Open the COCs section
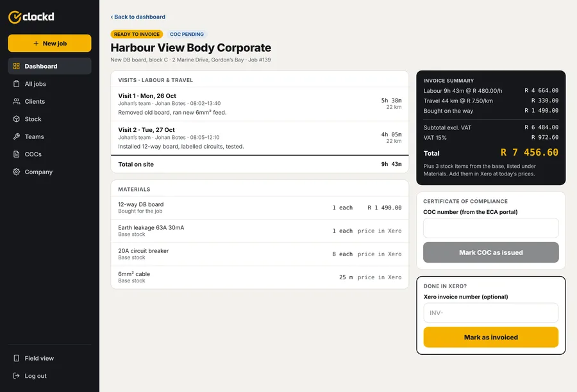This screenshot has width=577, height=392. (49, 154)
